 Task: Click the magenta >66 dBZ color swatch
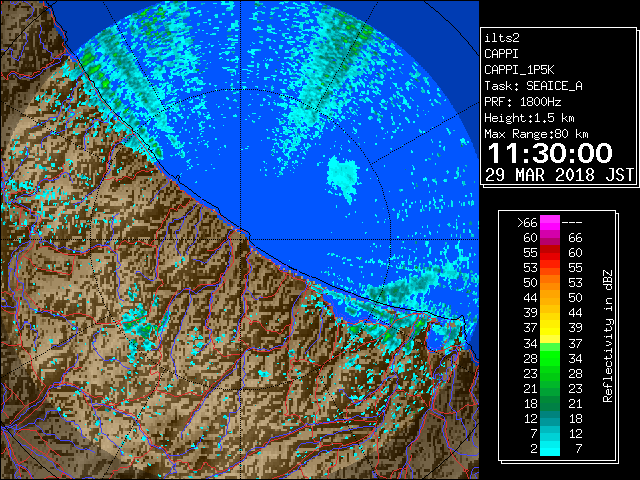point(550,223)
